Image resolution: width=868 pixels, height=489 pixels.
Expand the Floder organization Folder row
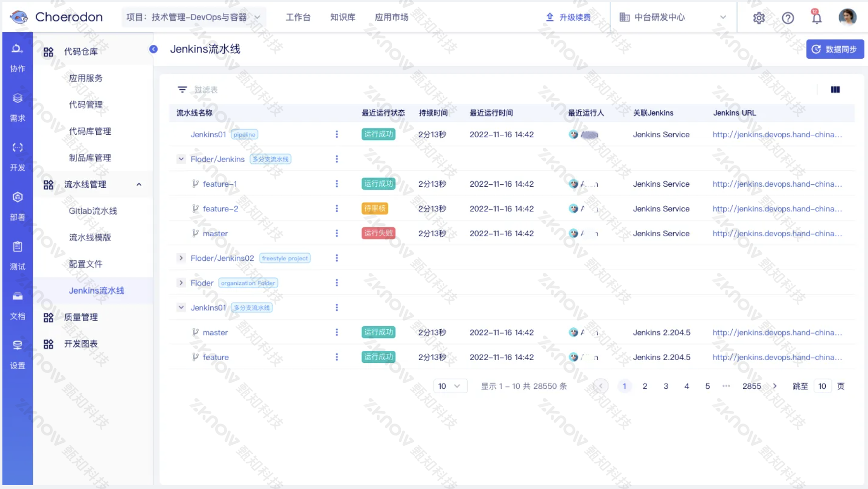click(181, 283)
